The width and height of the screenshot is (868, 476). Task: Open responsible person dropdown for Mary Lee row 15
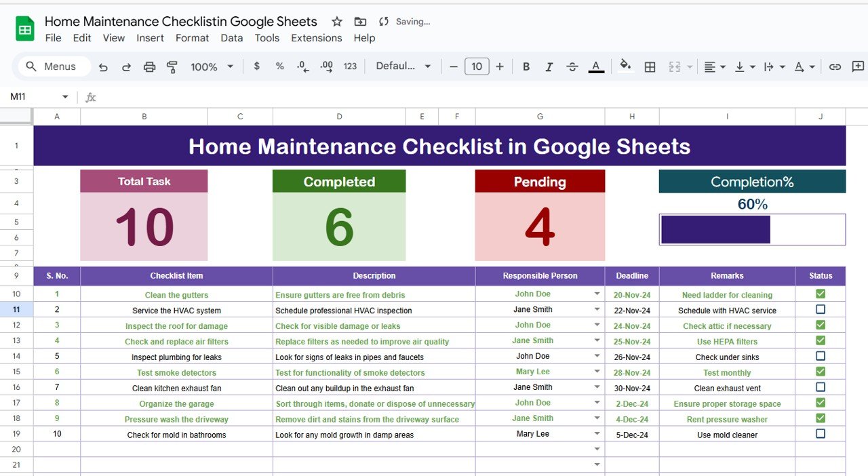click(597, 372)
